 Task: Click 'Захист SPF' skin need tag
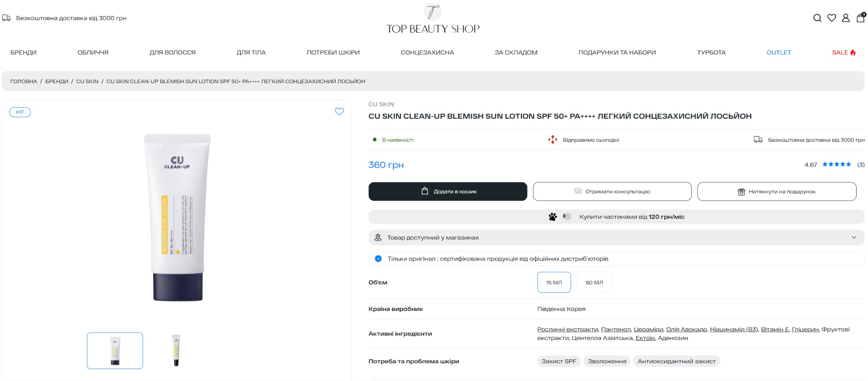[x=559, y=361]
